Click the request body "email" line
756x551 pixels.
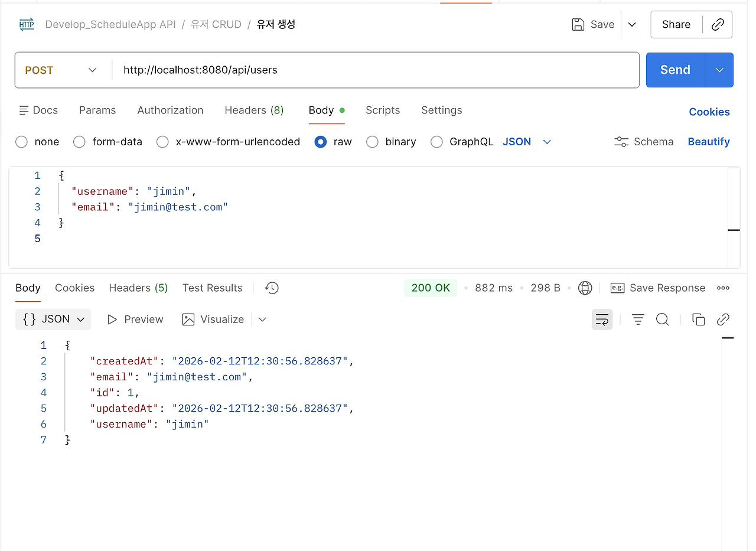pos(149,207)
